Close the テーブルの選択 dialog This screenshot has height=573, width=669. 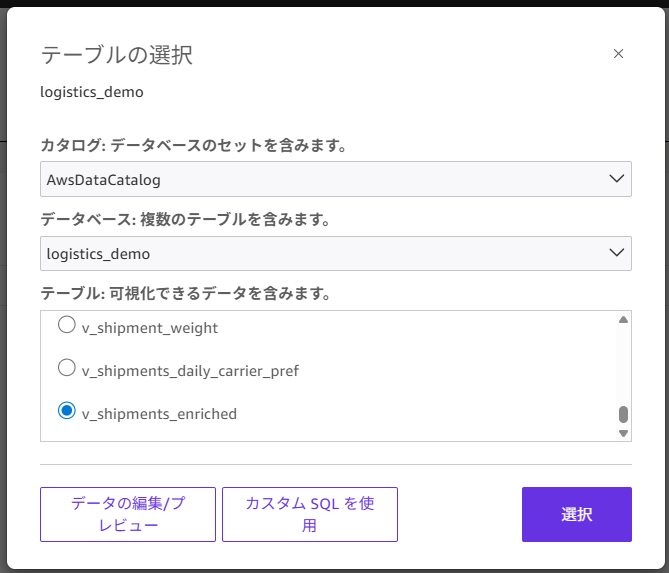pyautogui.click(x=618, y=54)
